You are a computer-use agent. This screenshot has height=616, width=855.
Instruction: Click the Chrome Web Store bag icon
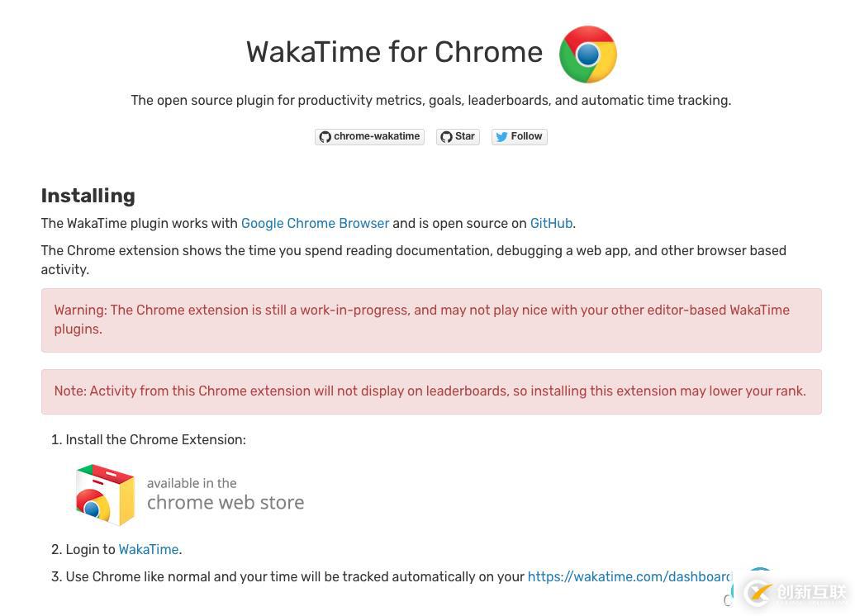[x=105, y=495]
